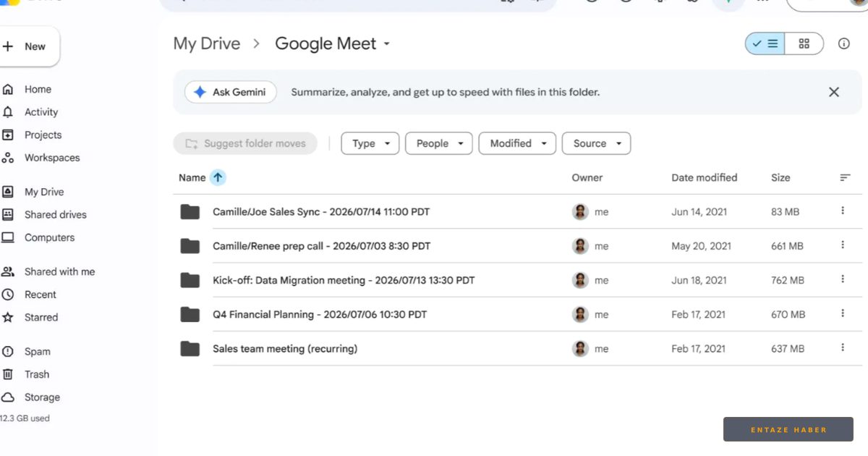Image resolution: width=868 pixels, height=456 pixels.
Task: Open more actions for Camille/Joe Sales Sync
Action: (843, 211)
